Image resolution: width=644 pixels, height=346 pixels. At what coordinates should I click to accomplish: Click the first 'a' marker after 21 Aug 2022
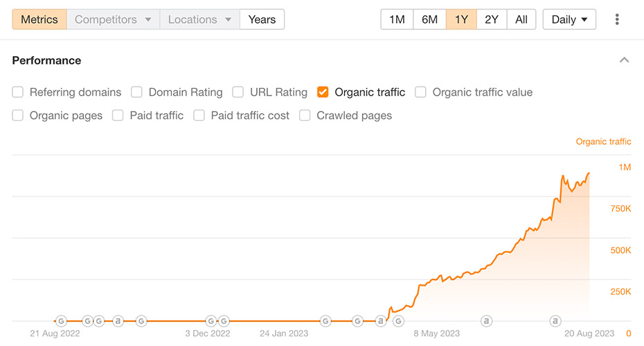click(118, 321)
